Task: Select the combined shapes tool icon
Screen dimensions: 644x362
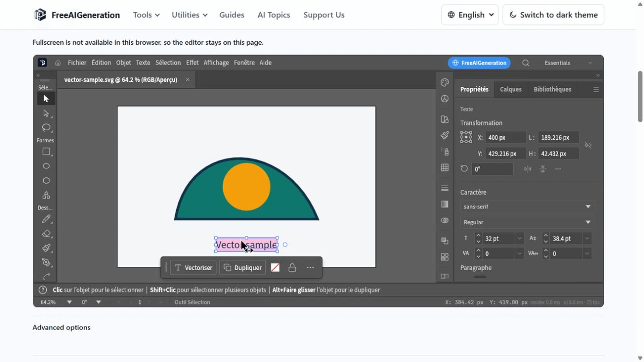Action: pos(46,195)
